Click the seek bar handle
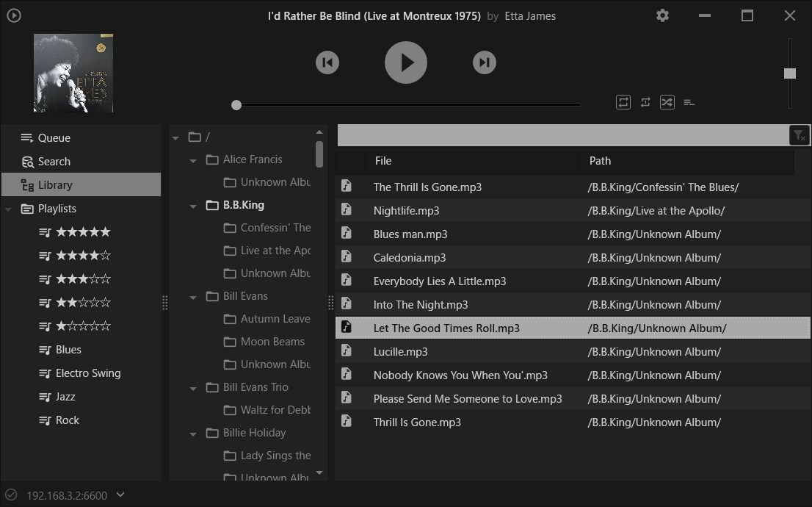 (236, 105)
